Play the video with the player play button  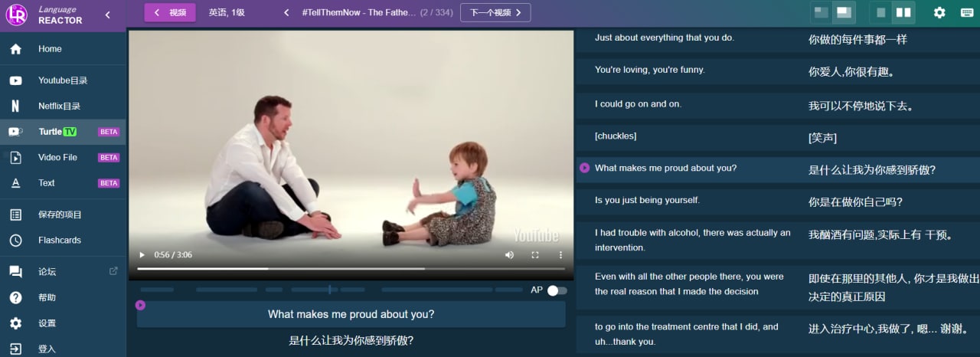pyautogui.click(x=142, y=255)
